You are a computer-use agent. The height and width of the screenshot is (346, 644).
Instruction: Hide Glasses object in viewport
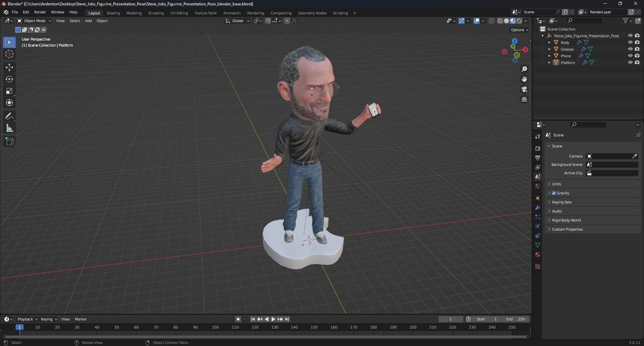[x=630, y=49]
